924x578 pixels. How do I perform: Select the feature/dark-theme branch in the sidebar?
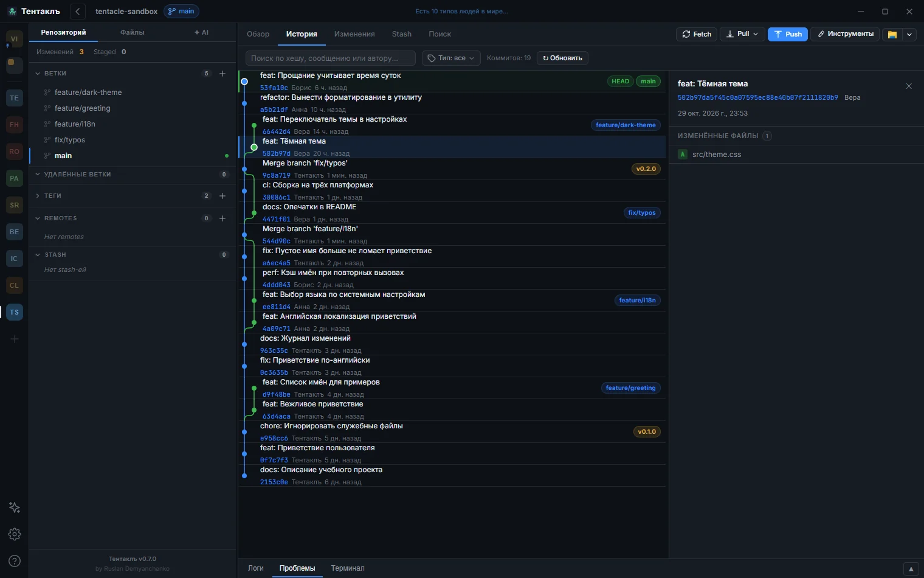pyautogui.click(x=133, y=92)
